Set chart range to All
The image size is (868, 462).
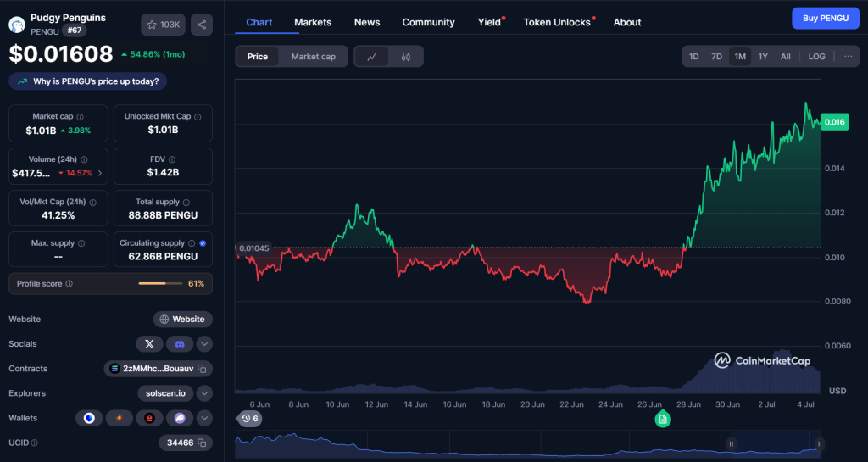point(786,57)
